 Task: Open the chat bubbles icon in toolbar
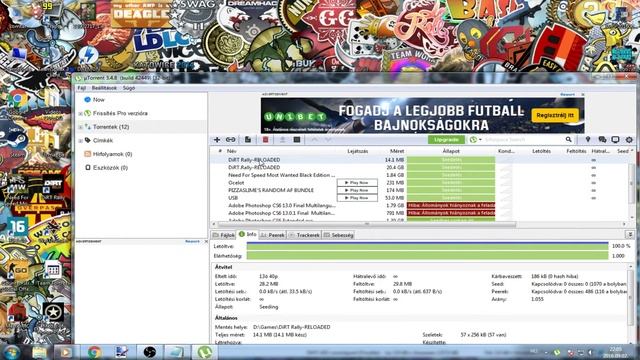[x=602, y=140]
